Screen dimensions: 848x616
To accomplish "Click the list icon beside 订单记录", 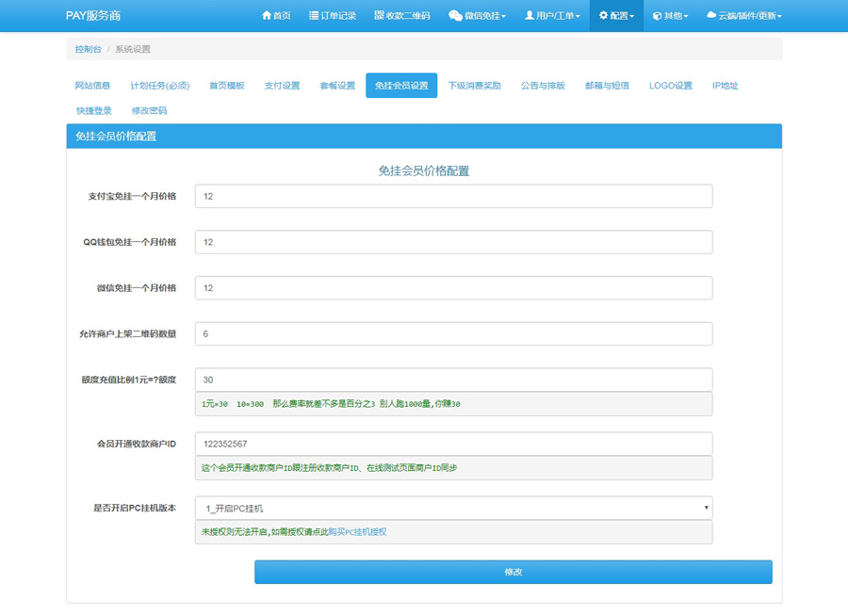I will (x=314, y=16).
